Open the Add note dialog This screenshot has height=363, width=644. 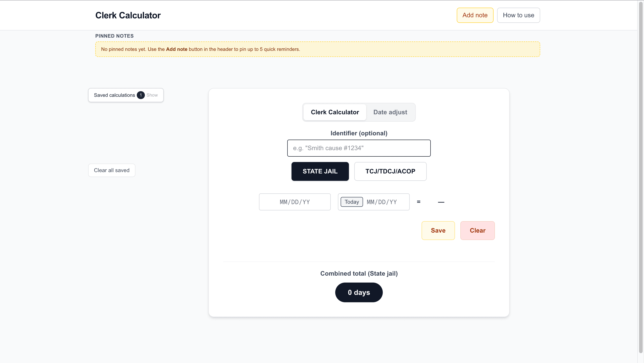(x=475, y=15)
